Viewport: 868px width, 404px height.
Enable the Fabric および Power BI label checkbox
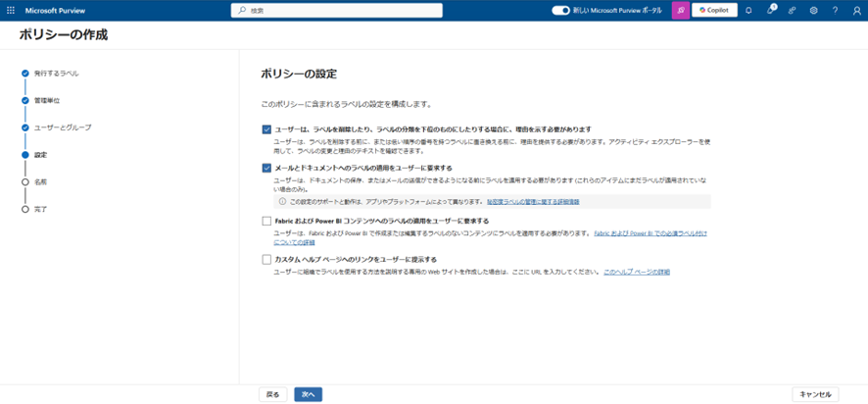point(266,221)
